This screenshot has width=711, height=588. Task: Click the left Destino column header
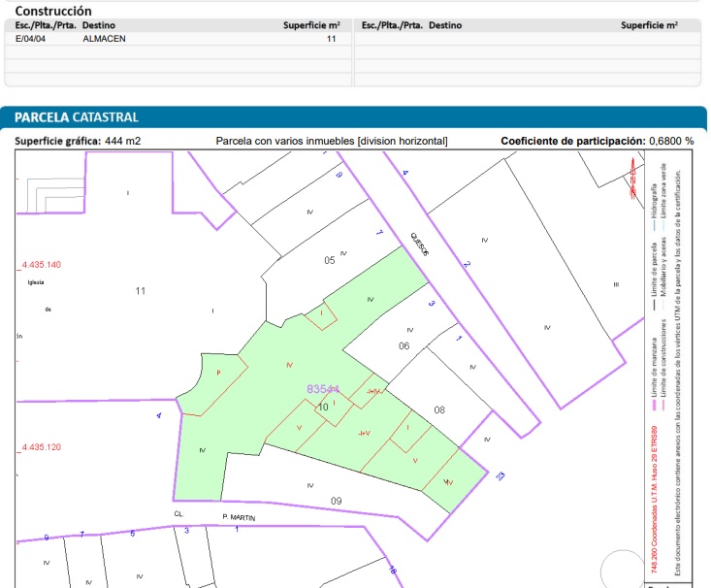click(103, 23)
